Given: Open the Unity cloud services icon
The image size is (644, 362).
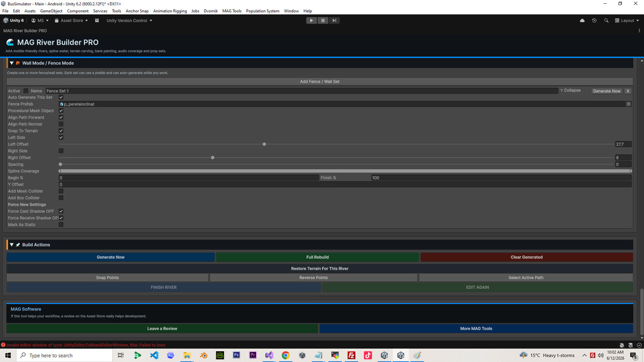Looking at the screenshot, I should tap(582, 20).
